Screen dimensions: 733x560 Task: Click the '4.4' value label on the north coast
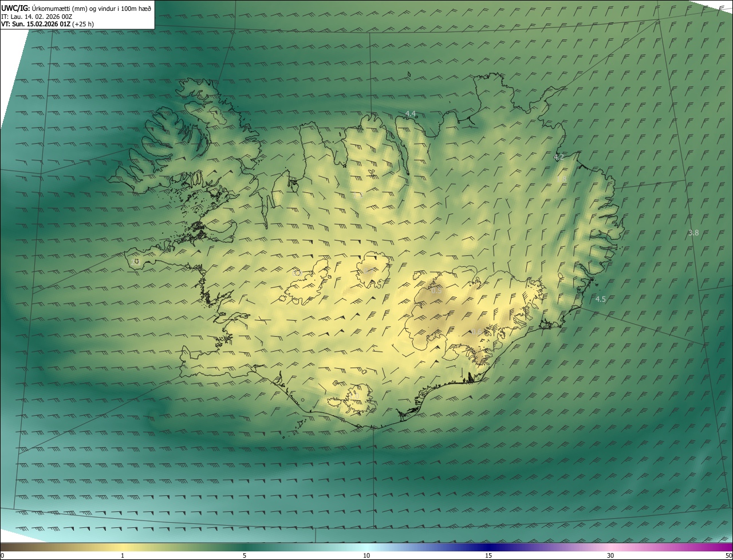[410, 114]
